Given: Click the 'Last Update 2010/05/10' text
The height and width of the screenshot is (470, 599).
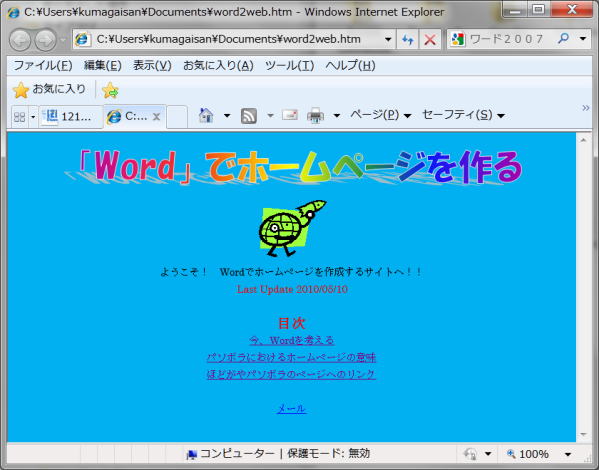Looking at the screenshot, I should pos(292,289).
